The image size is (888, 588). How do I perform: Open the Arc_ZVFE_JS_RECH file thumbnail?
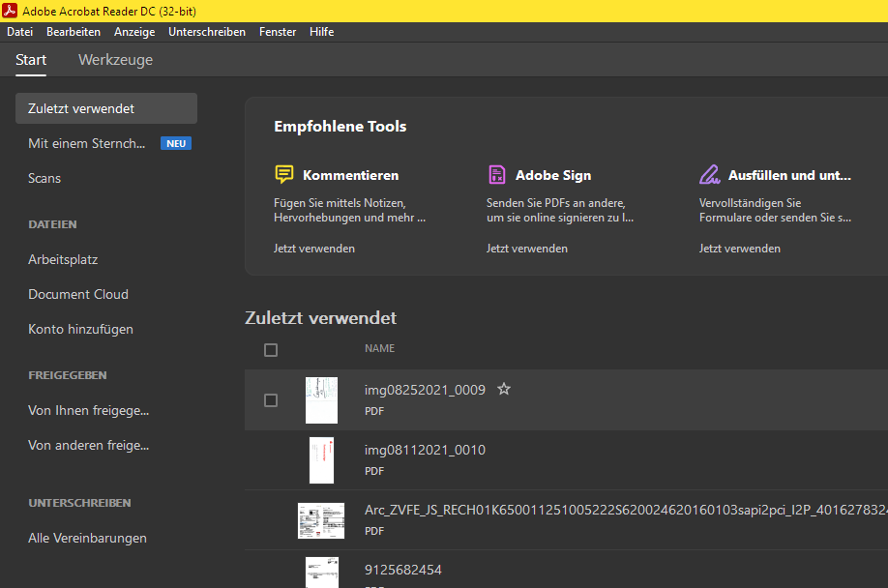[x=321, y=520]
